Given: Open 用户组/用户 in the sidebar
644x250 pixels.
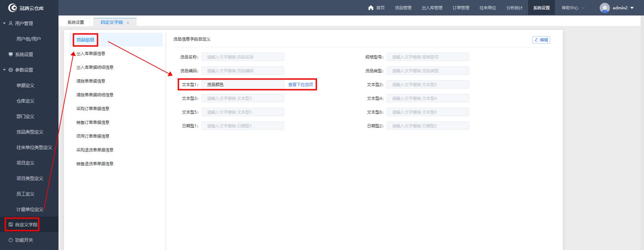Looking at the screenshot, I should click(x=29, y=39).
